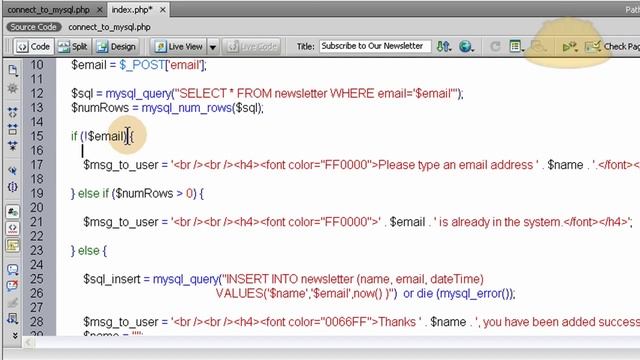Click "else if ($numRows > 0)" on line 19
Image resolution: width=640 pixels, height=360 pixels.
click(137, 193)
